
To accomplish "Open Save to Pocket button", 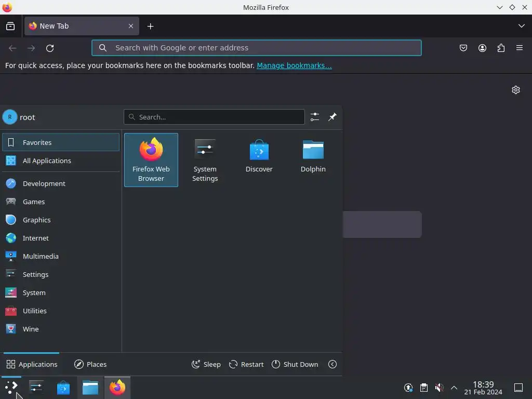I will 463,48.
